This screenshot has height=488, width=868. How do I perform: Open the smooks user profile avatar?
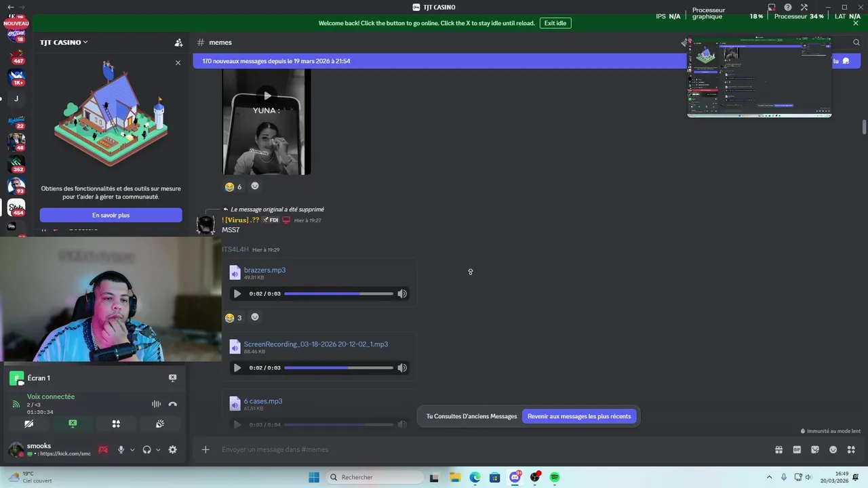16,449
